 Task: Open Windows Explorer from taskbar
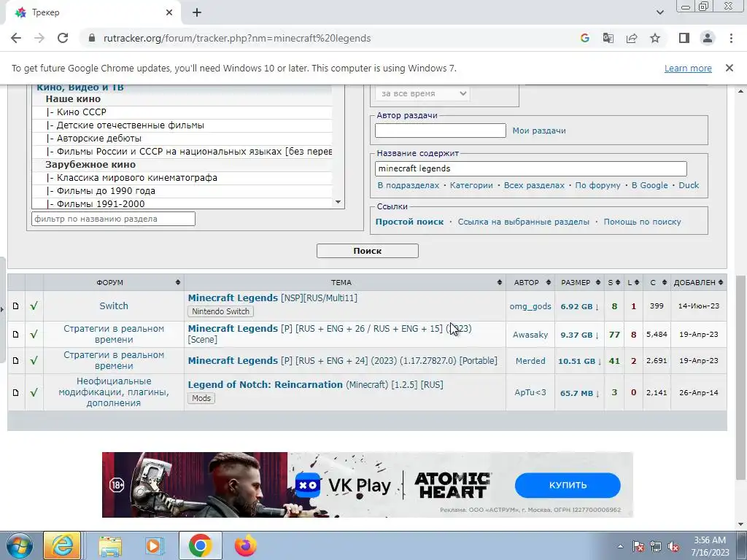[110, 545]
